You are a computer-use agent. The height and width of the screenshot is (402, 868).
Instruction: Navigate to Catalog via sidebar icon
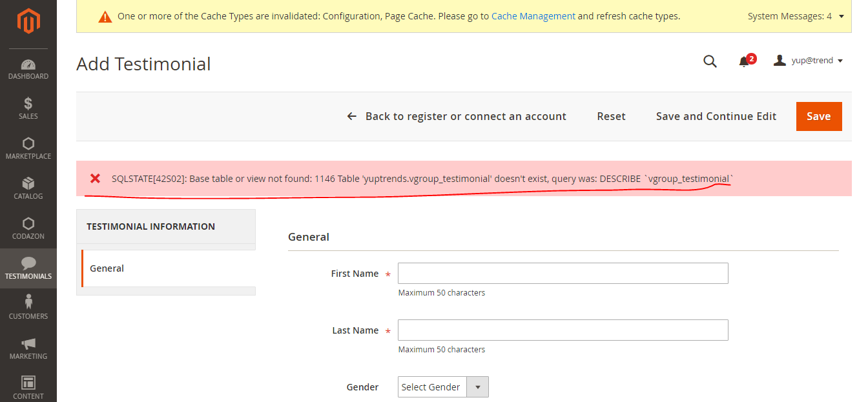(28, 187)
